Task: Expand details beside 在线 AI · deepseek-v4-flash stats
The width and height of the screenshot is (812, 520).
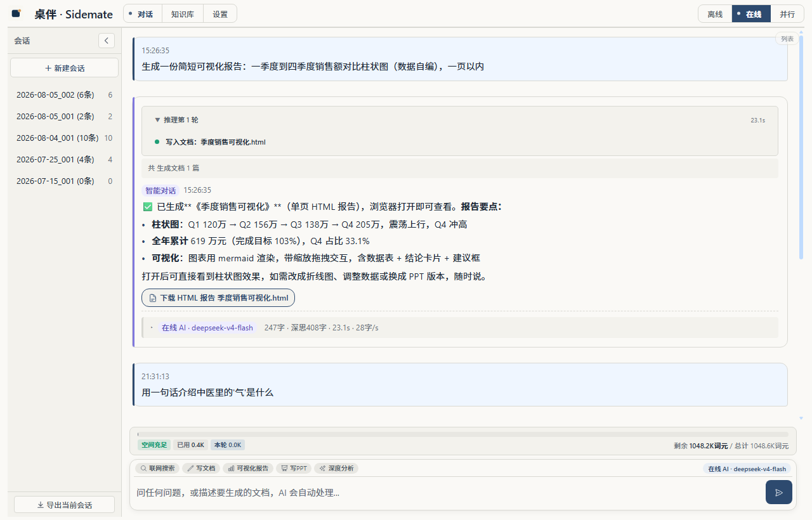Action: 152,328
